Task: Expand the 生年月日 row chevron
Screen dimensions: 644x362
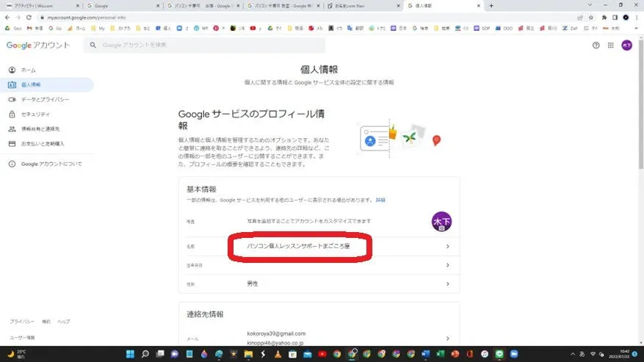Action: pyautogui.click(x=447, y=265)
